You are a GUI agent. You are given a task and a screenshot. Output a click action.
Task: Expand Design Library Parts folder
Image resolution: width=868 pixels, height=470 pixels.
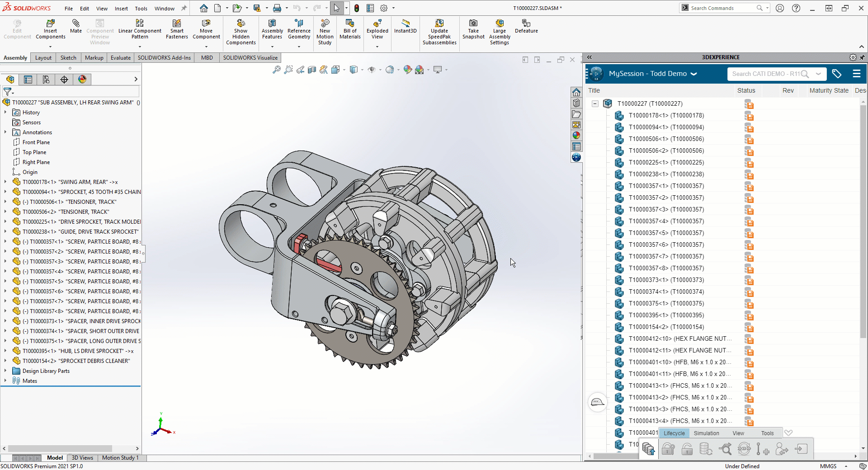click(5, 371)
